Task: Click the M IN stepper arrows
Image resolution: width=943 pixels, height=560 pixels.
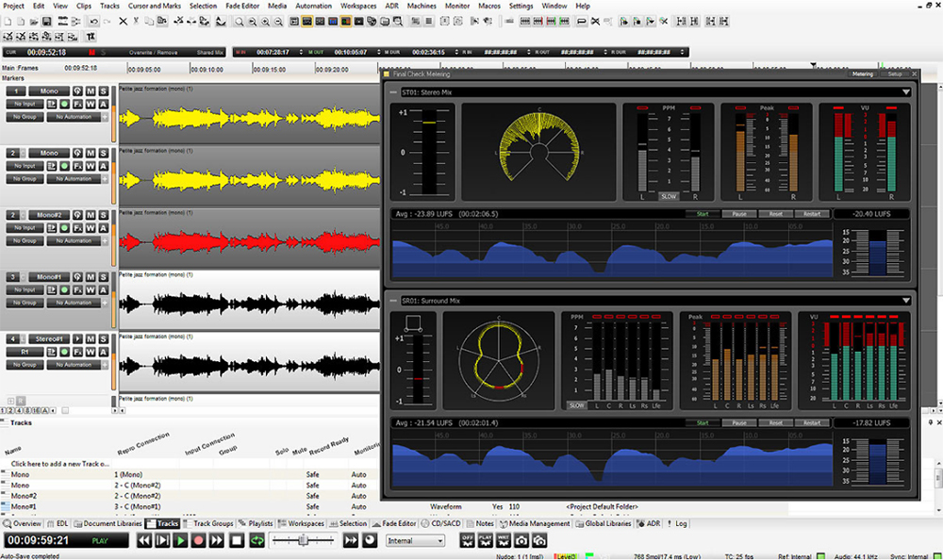Action: [x=301, y=53]
